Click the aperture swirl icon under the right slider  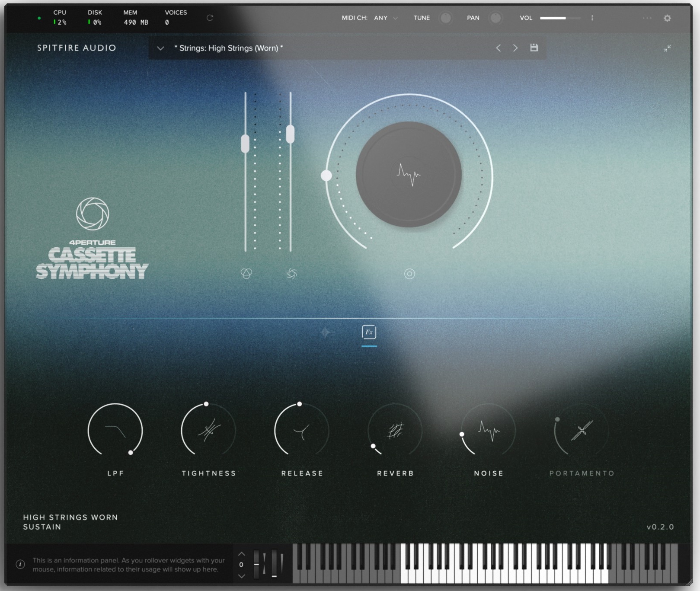[291, 274]
